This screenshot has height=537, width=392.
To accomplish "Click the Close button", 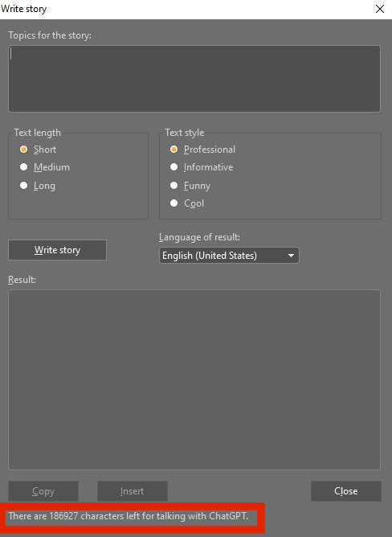I will pos(345,491).
